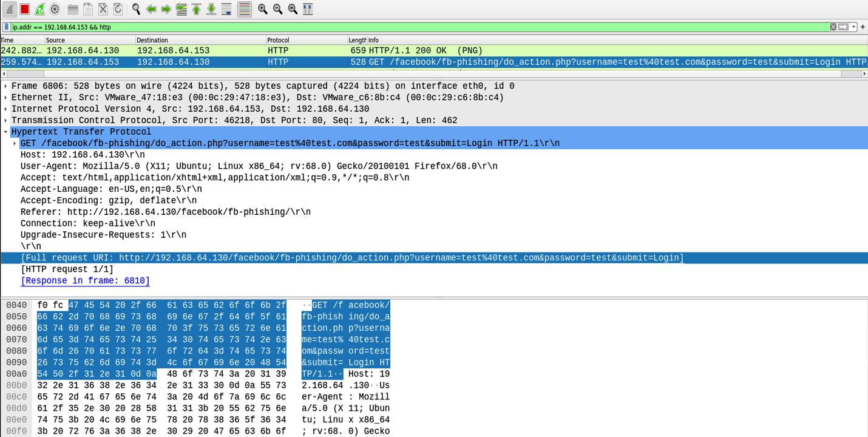
Task: Open capture options gear icon
Action: 55,9
